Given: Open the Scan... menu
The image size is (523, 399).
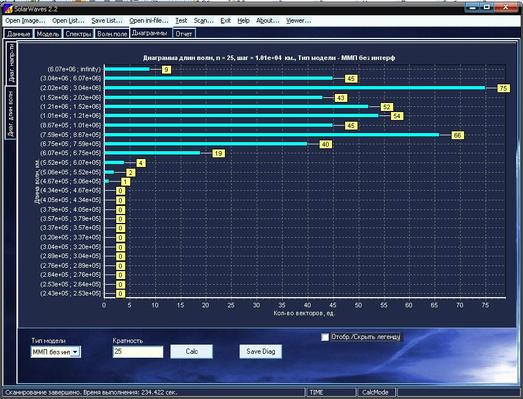Looking at the screenshot, I should (203, 21).
